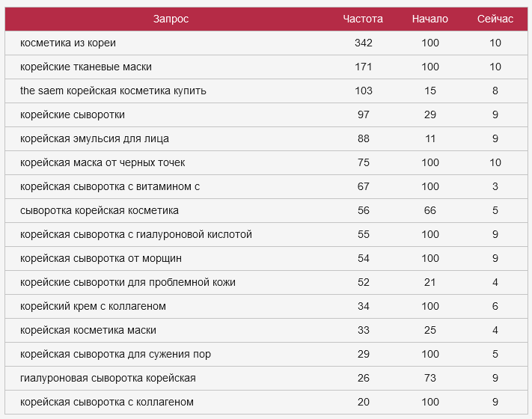Viewport: 532px width, 419px height.
Task: Select 'корейские сыворотки для проблемной кожи'
Action: pyautogui.click(x=128, y=282)
